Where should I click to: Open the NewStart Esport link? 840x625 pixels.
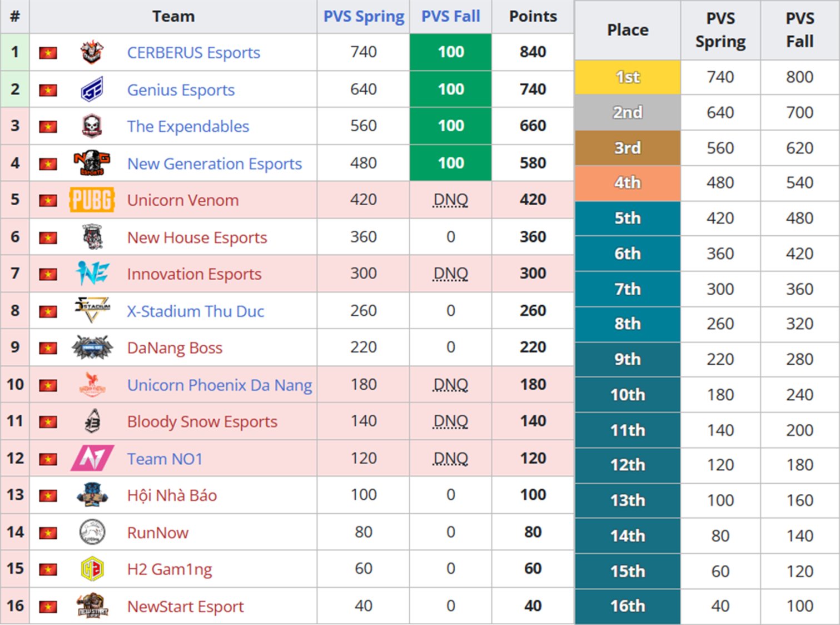pyautogui.click(x=185, y=606)
